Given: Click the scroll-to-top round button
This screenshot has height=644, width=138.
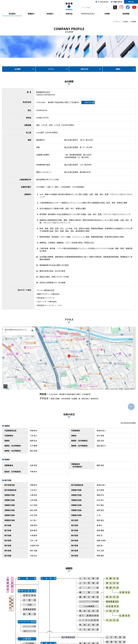Looking at the screenshot, I should 131,407.
